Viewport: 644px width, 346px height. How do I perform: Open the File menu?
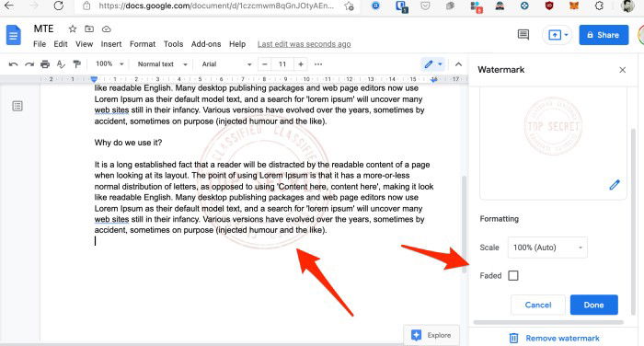(40, 44)
